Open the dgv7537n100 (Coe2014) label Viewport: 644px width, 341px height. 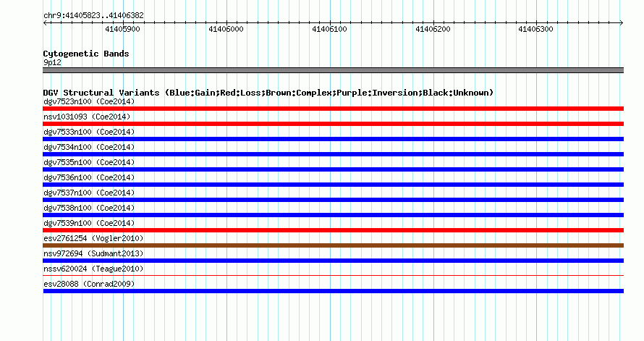(x=89, y=193)
